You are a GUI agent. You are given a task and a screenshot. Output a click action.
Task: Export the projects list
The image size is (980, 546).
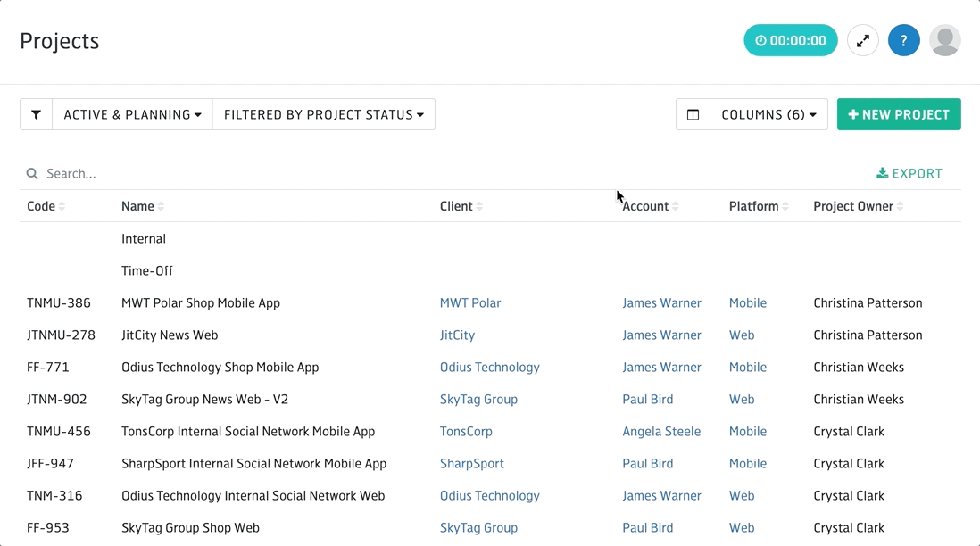tap(909, 174)
